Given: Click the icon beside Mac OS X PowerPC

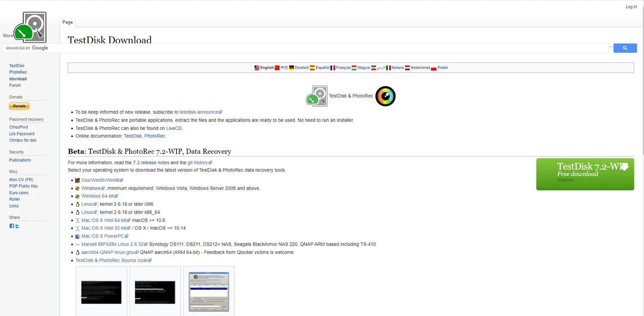Looking at the screenshot, I should tap(78, 236).
